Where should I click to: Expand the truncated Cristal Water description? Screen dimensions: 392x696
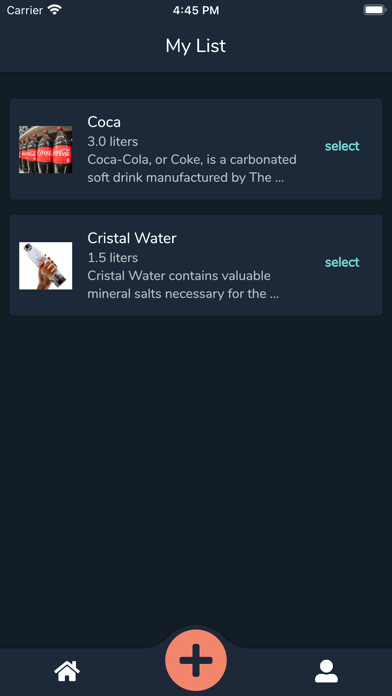click(183, 285)
